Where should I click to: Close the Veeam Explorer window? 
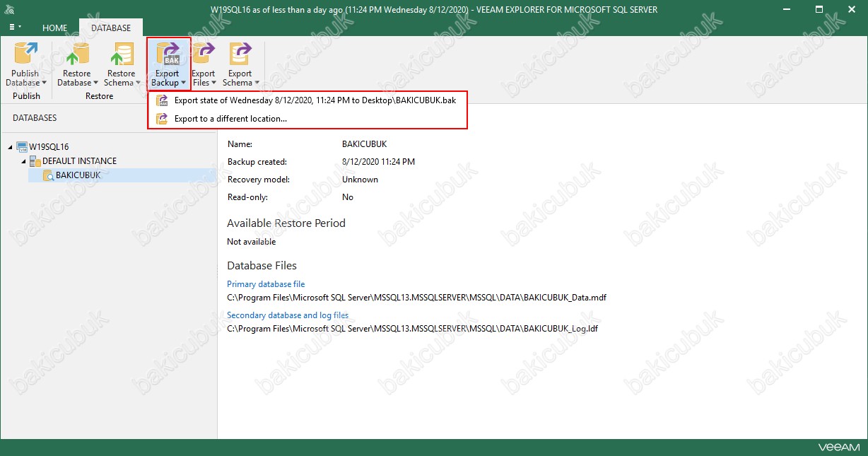coord(852,10)
